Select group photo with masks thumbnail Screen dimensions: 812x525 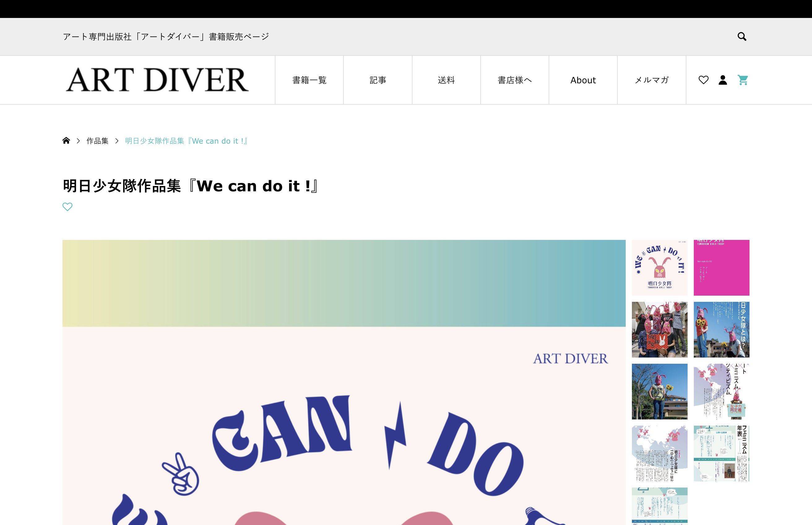(x=659, y=329)
